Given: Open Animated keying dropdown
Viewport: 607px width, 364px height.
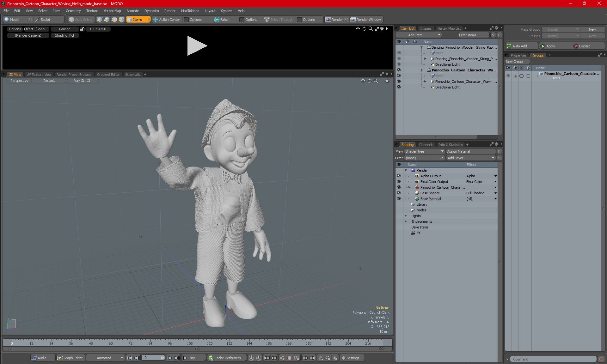Looking at the screenshot, I should click(x=105, y=358).
